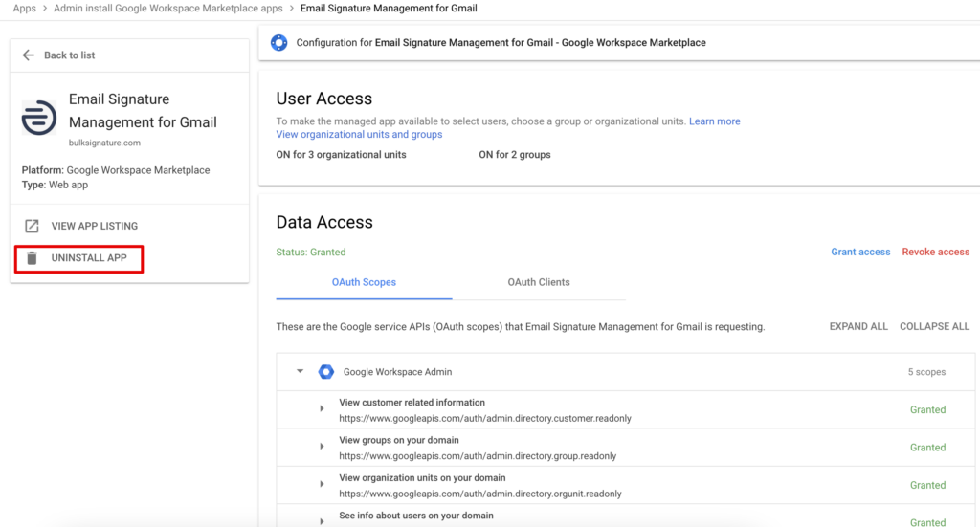Click ON for 3 organizational units text
Image resolution: width=980 pixels, height=527 pixels.
tap(342, 155)
